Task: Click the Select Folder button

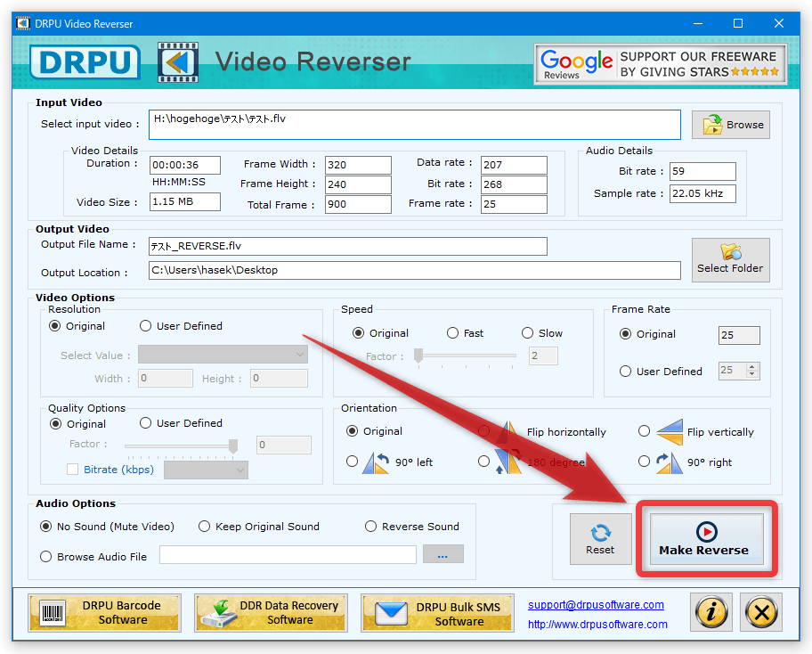Action: [730, 260]
